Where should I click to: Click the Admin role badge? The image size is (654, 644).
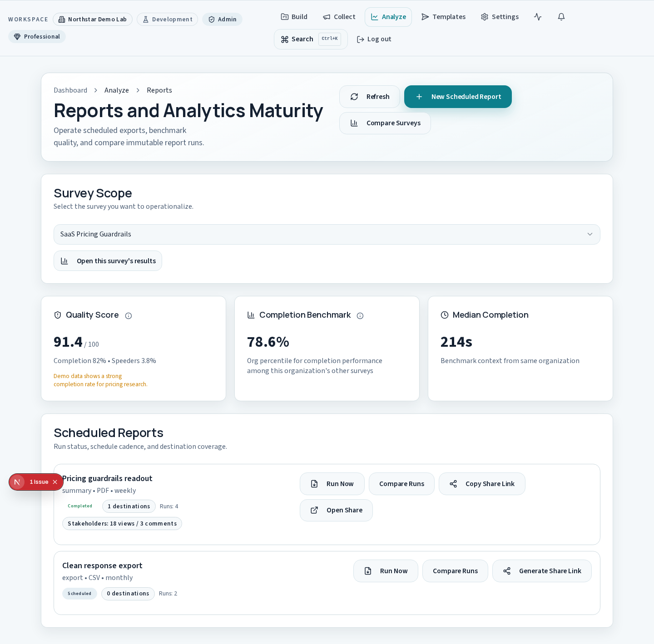point(222,20)
